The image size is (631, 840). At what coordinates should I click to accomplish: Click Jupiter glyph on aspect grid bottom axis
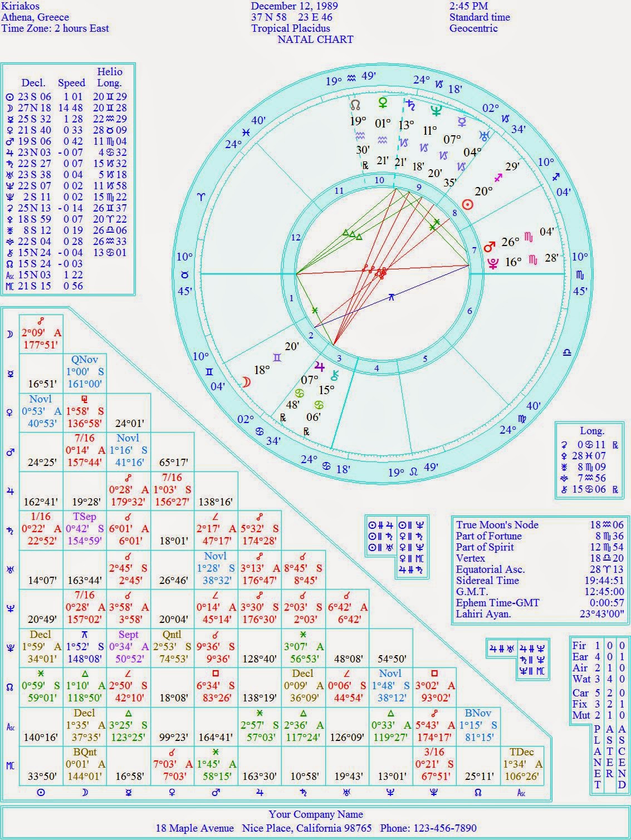260,792
